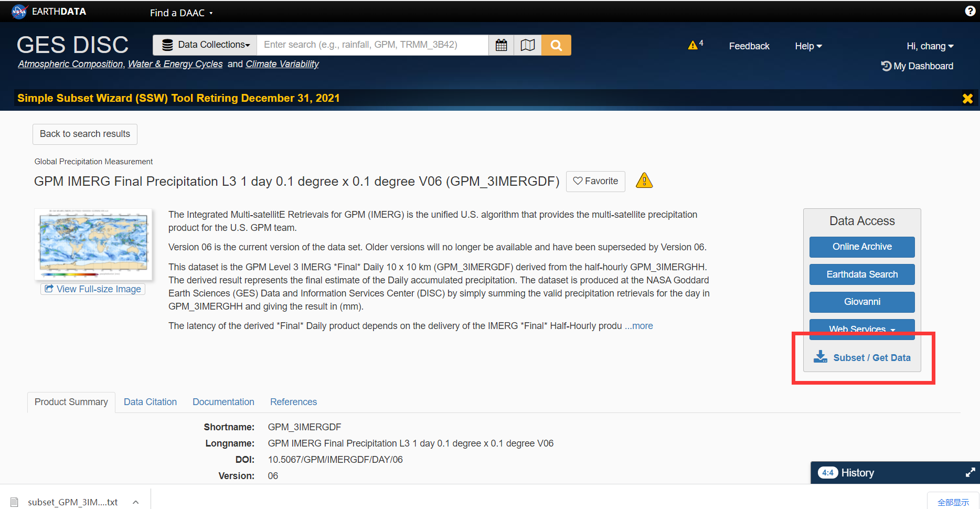Go to My Dashboard
The width and height of the screenshot is (980, 509).
tap(917, 66)
